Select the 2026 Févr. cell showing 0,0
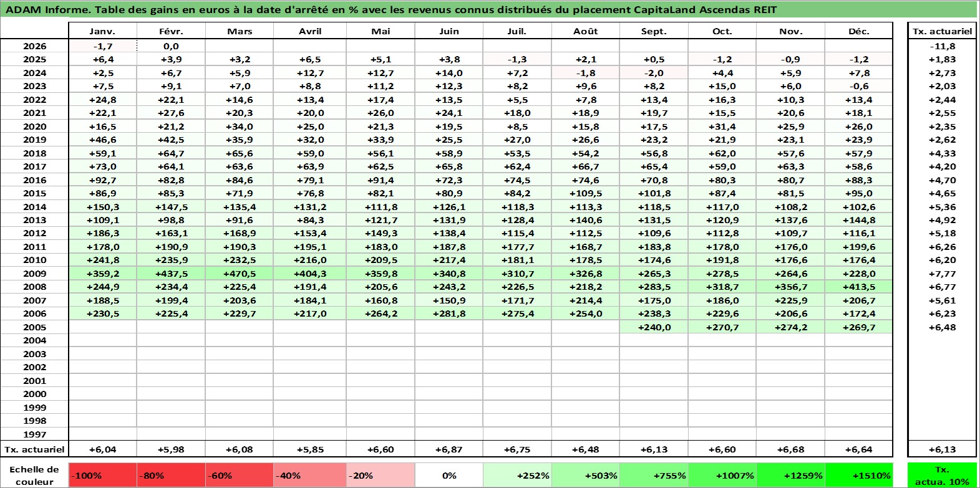The image size is (980, 488). click(x=171, y=46)
